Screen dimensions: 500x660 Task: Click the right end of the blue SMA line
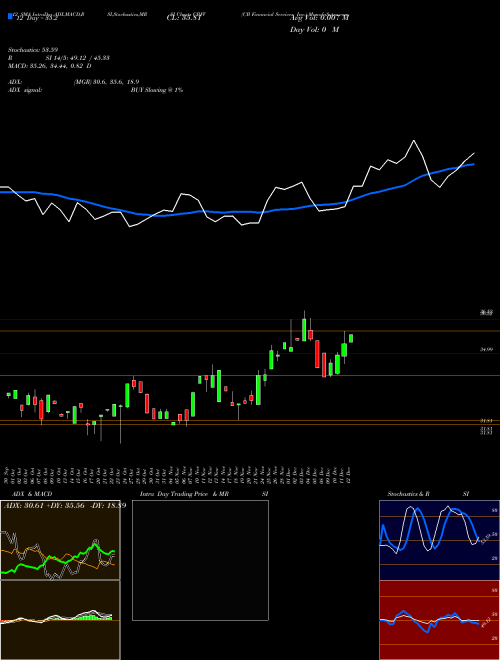[474, 164]
